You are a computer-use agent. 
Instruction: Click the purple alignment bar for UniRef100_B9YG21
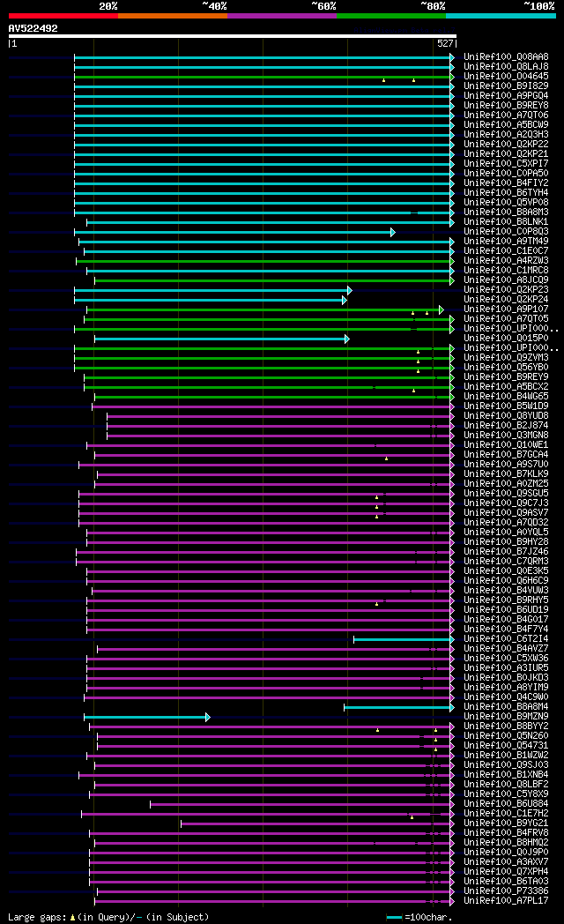point(318,823)
